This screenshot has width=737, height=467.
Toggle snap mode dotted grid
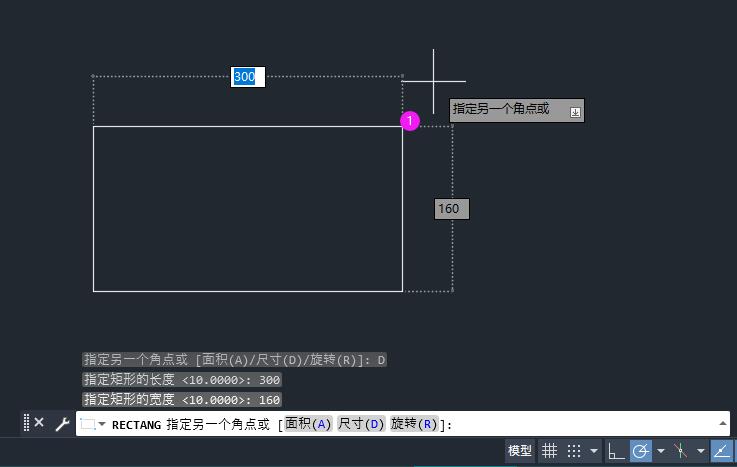pyautogui.click(x=574, y=451)
